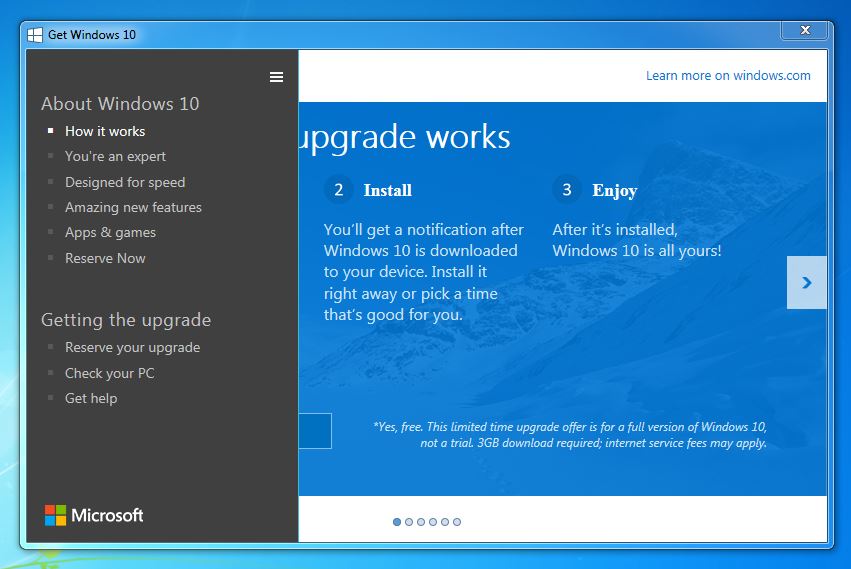Advance to next slide with right chevron
851x569 pixels.
pyautogui.click(x=806, y=282)
